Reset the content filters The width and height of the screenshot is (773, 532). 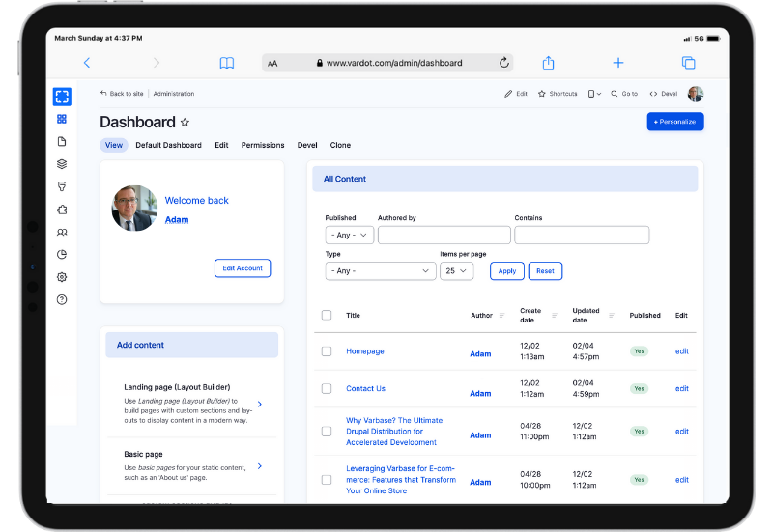545,271
